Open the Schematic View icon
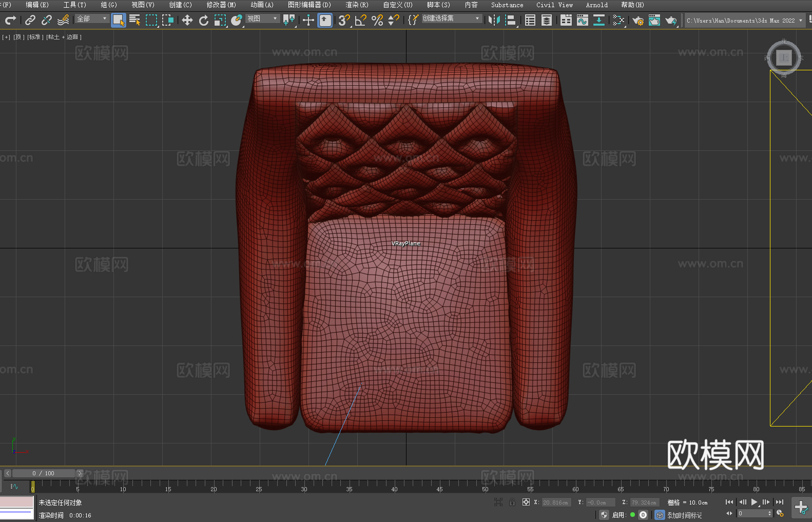Viewport: 812px width, 522px height. [618, 20]
